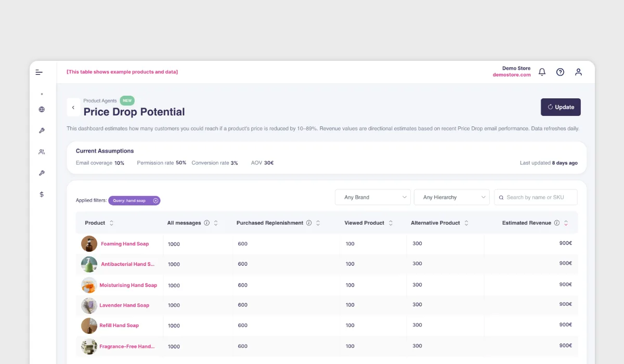Click Antibacterial Hand Soap's 100 viewed value
624x364 pixels.
click(x=350, y=264)
